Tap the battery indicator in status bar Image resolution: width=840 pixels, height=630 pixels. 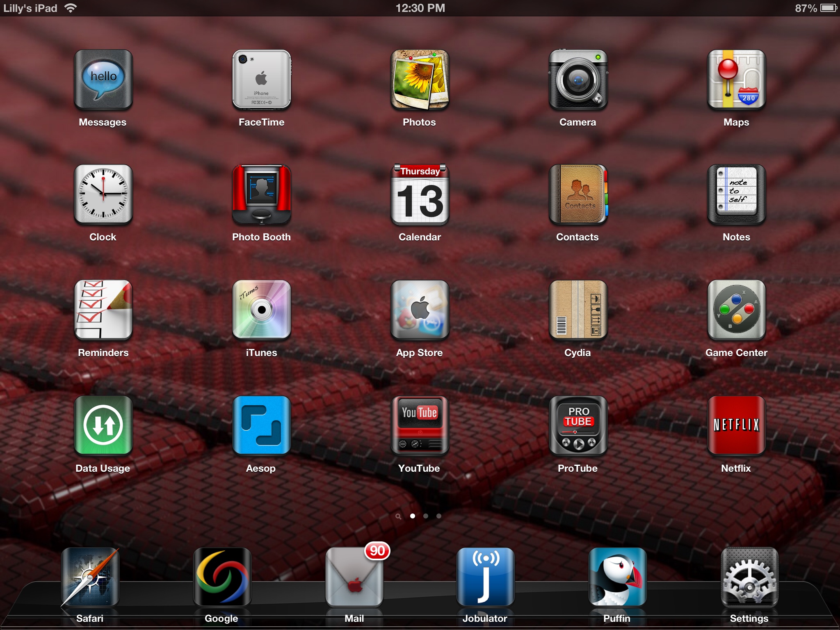(x=829, y=8)
